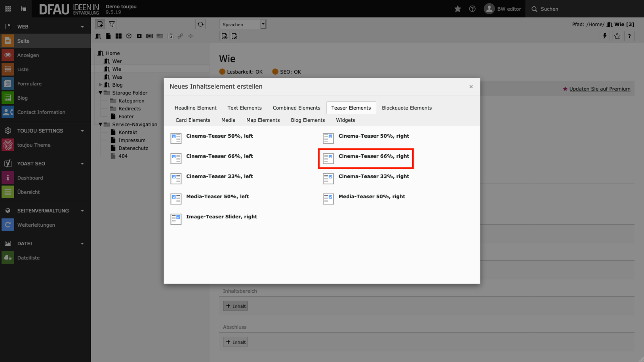The image size is (644, 362).
Task: Switch to the Widgets tab
Action: point(345,120)
